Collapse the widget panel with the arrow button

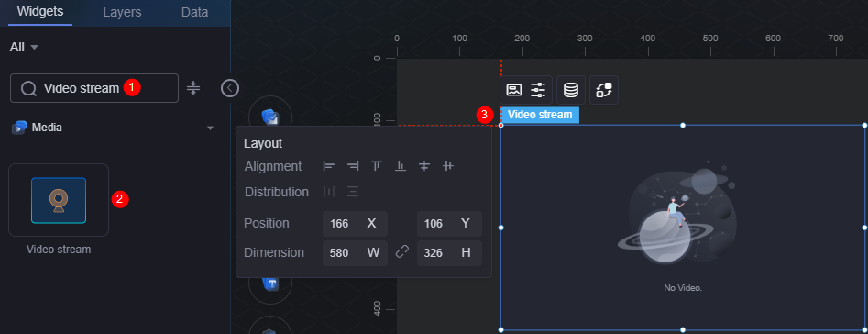point(230,88)
